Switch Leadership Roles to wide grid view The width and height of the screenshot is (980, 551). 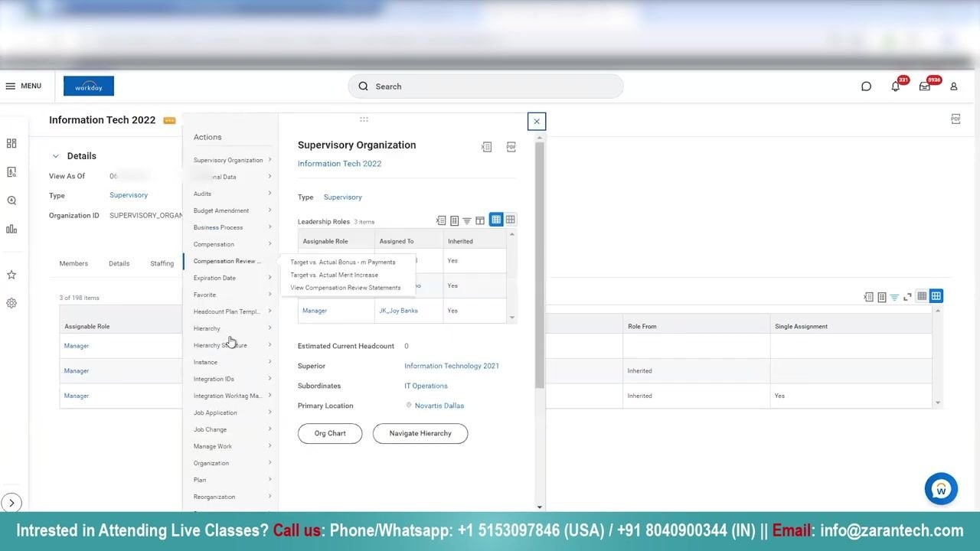click(x=510, y=220)
